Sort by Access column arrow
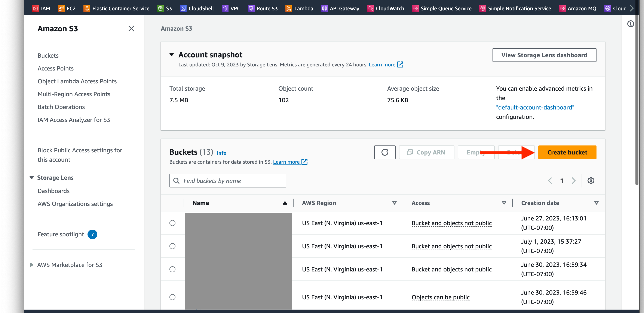The height and width of the screenshot is (313, 644). (x=504, y=203)
